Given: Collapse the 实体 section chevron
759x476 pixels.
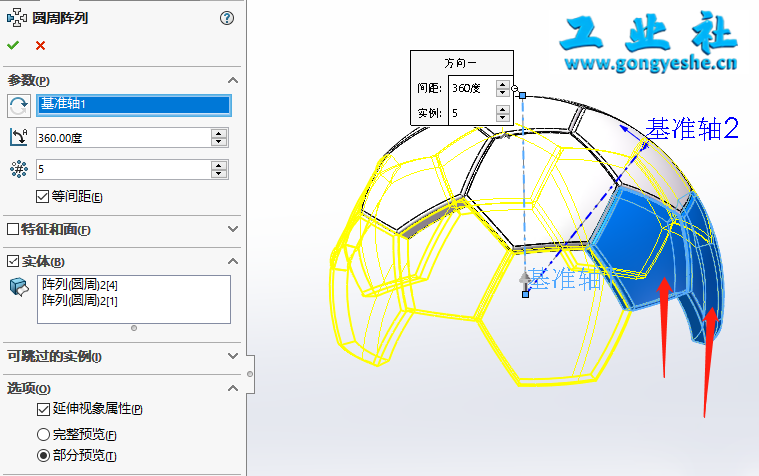Looking at the screenshot, I should click(233, 261).
